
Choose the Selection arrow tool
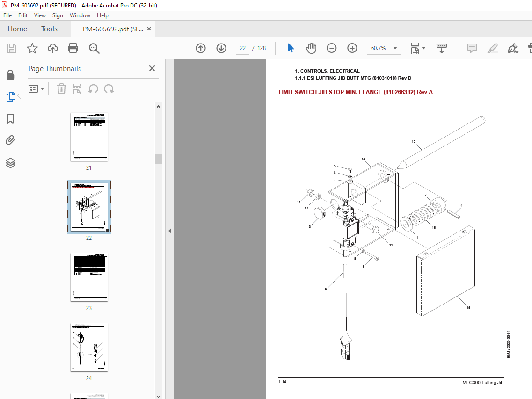(x=291, y=48)
